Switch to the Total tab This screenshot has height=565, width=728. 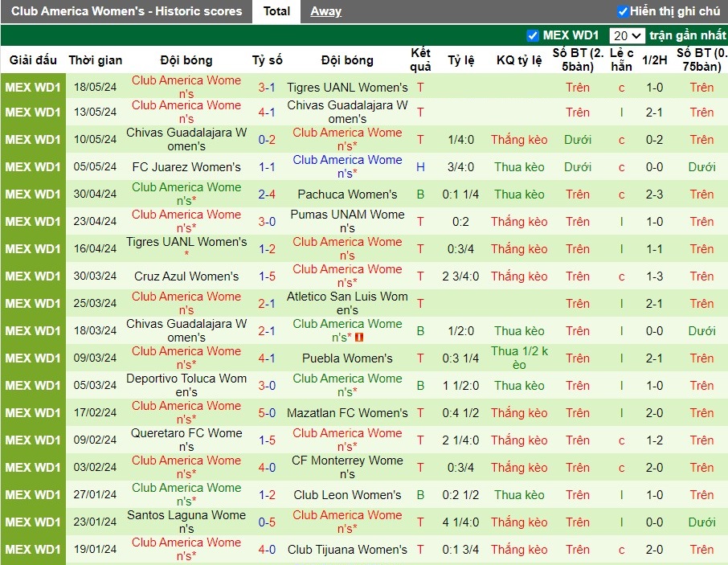coord(276,11)
